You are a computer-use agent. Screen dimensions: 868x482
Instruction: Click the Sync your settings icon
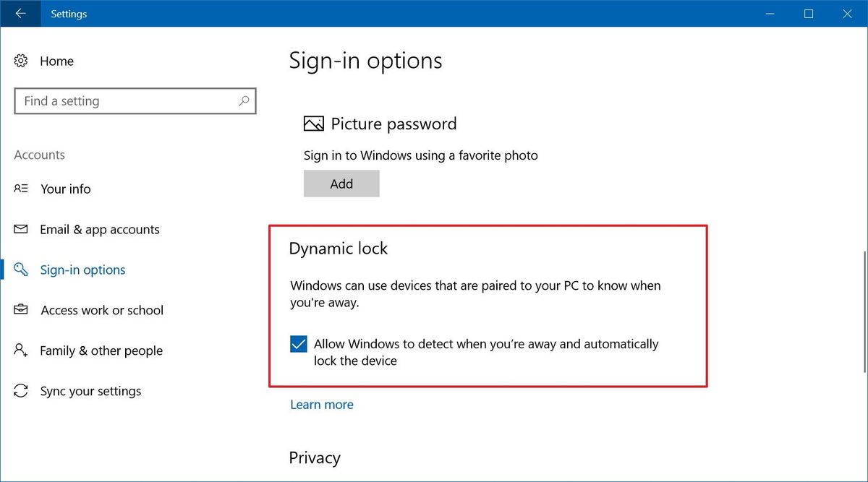20,391
